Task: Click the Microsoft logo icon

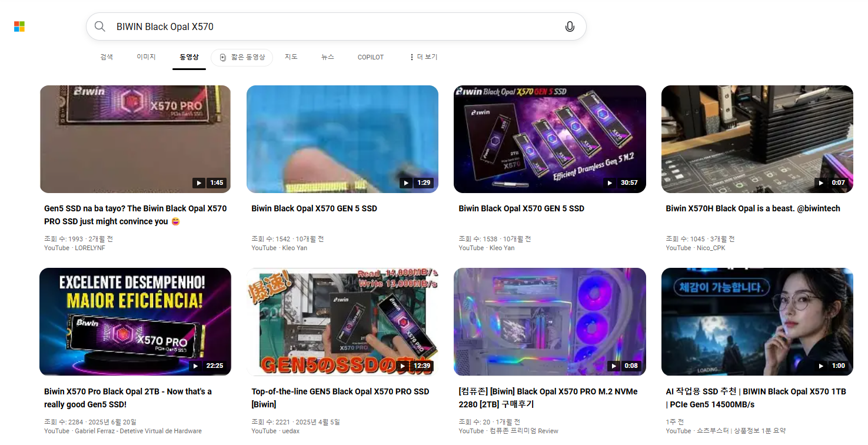Action: click(x=19, y=26)
